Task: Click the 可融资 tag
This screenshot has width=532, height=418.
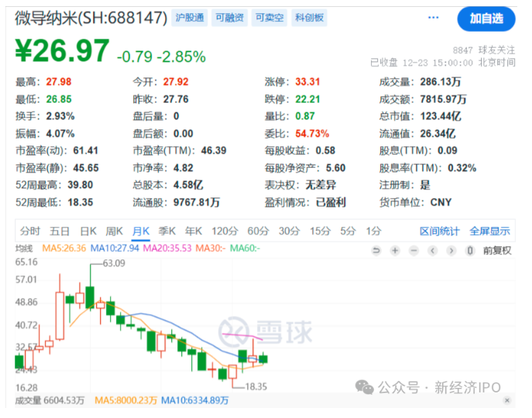Action: (230, 18)
